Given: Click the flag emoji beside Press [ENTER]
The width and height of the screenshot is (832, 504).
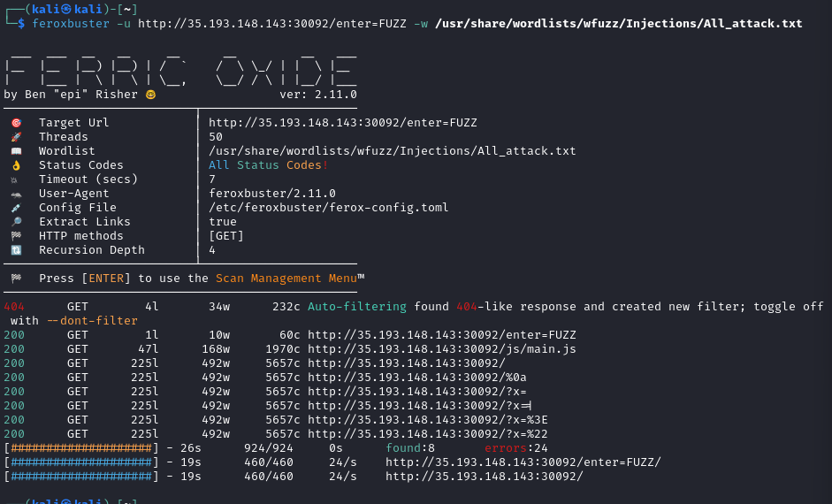Looking at the screenshot, I should point(17,279).
